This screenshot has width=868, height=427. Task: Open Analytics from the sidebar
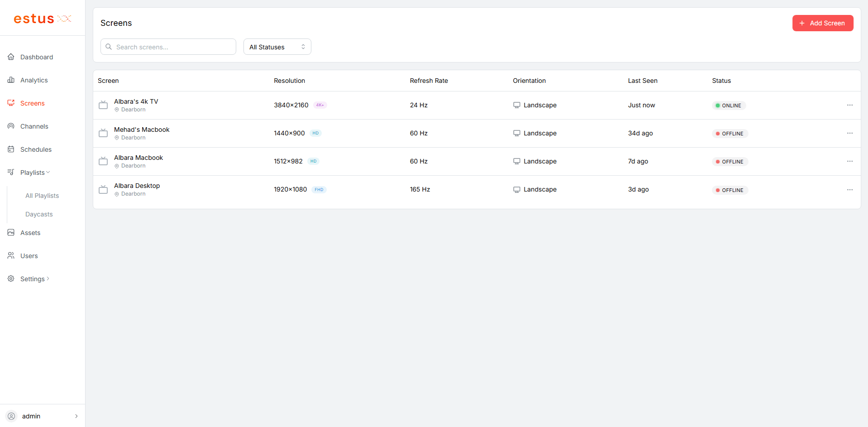(34, 80)
